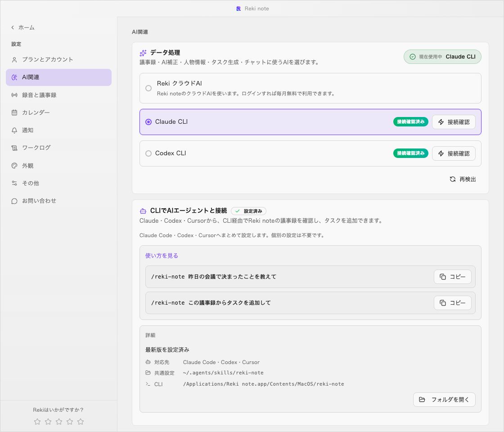Copy the 昨日の会議で決まったこと command

[x=453, y=277]
